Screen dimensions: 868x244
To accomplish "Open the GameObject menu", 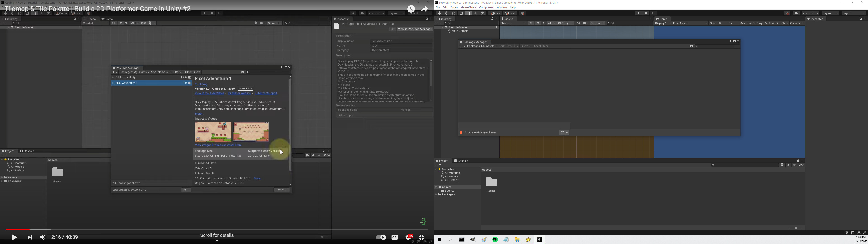I will coord(469,7).
